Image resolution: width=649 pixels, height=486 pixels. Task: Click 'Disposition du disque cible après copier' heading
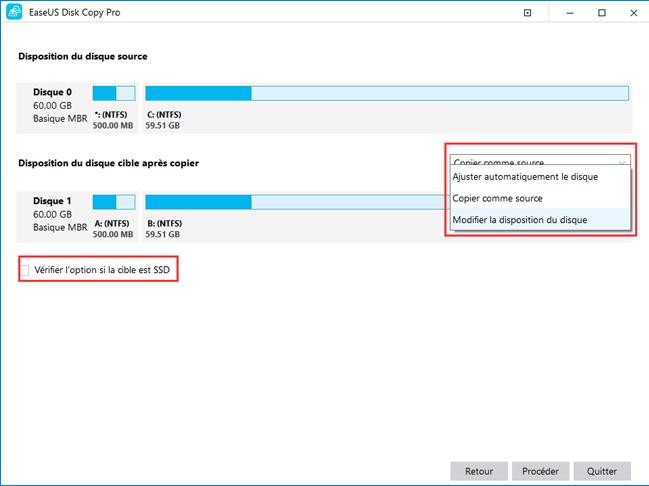point(108,163)
